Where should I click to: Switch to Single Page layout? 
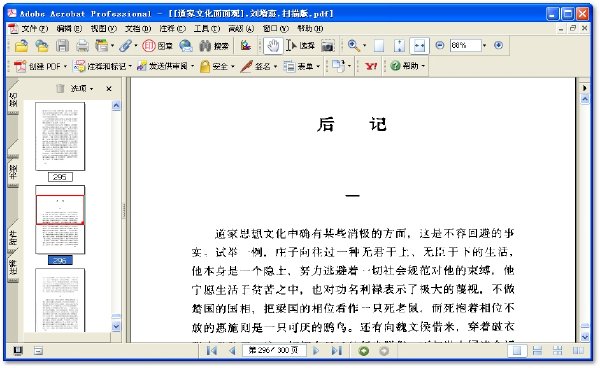(517, 351)
